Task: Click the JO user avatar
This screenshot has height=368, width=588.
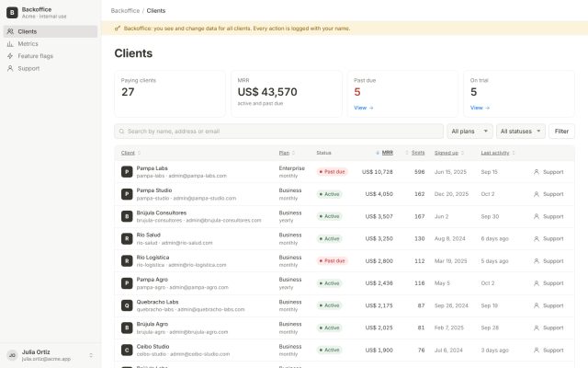Action: (x=12, y=355)
